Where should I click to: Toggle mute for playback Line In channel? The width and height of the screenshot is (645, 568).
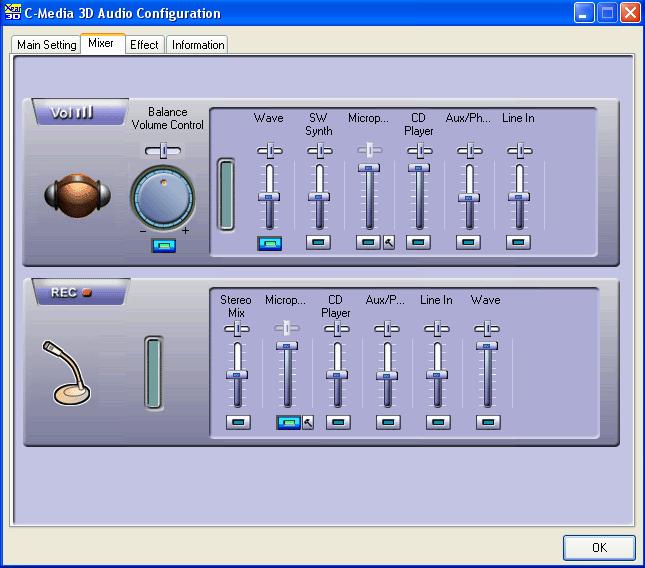click(518, 242)
